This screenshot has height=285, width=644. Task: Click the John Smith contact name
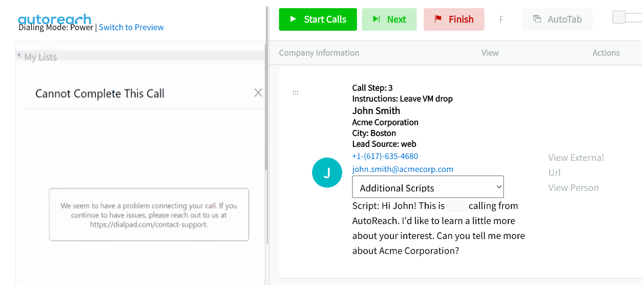click(376, 111)
